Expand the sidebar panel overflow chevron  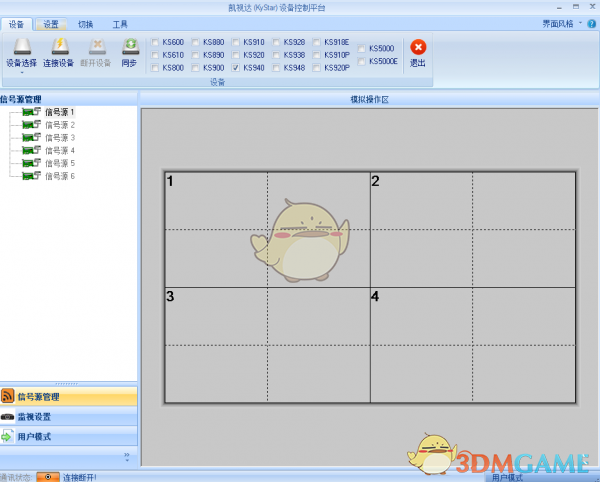point(126,456)
